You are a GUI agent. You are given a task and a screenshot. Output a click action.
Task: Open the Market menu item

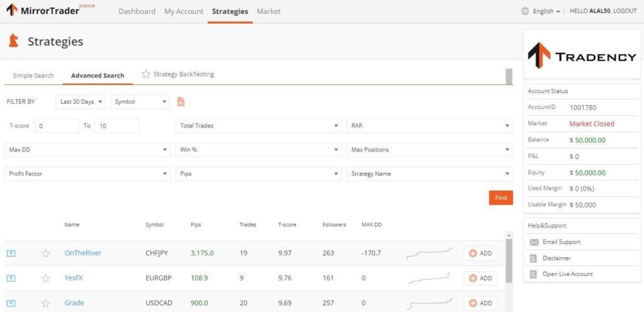pos(269,11)
